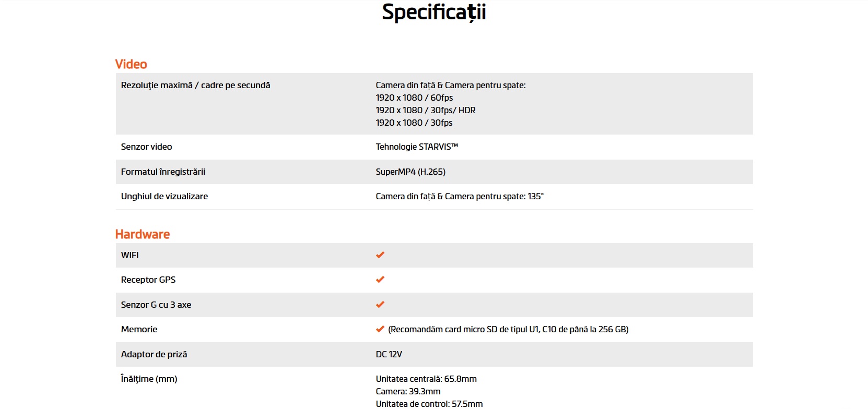Image resolution: width=868 pixels, height=410 pixels.
Task: Click the 1920 x 1080 / 60fps line
Action: (x=414, y=98)
